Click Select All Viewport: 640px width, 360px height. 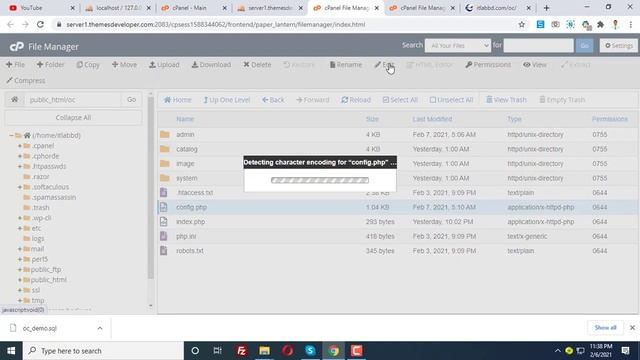[x=400, y=100]
